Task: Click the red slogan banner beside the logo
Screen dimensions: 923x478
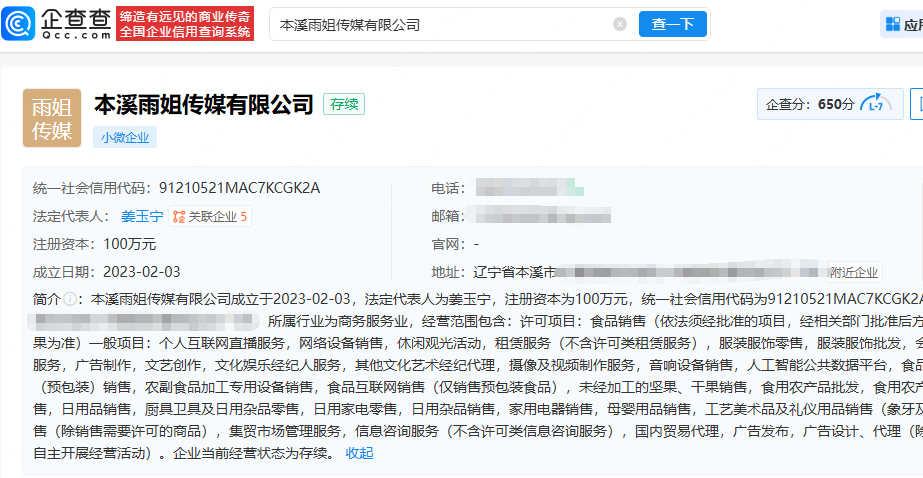Action: point(185,24)
